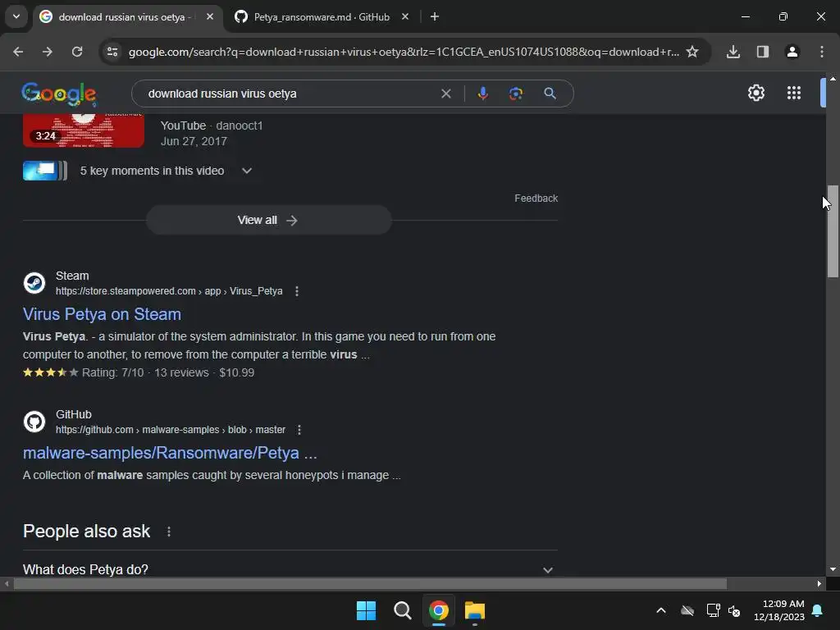The image size is (840, 630).
Task: Click the horizontal scrollbar thumb
Action: pos(370,584)
